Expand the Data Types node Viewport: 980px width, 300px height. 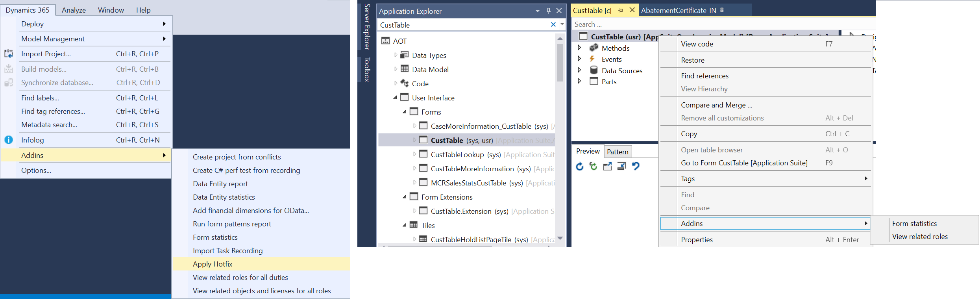click(396, 55)
